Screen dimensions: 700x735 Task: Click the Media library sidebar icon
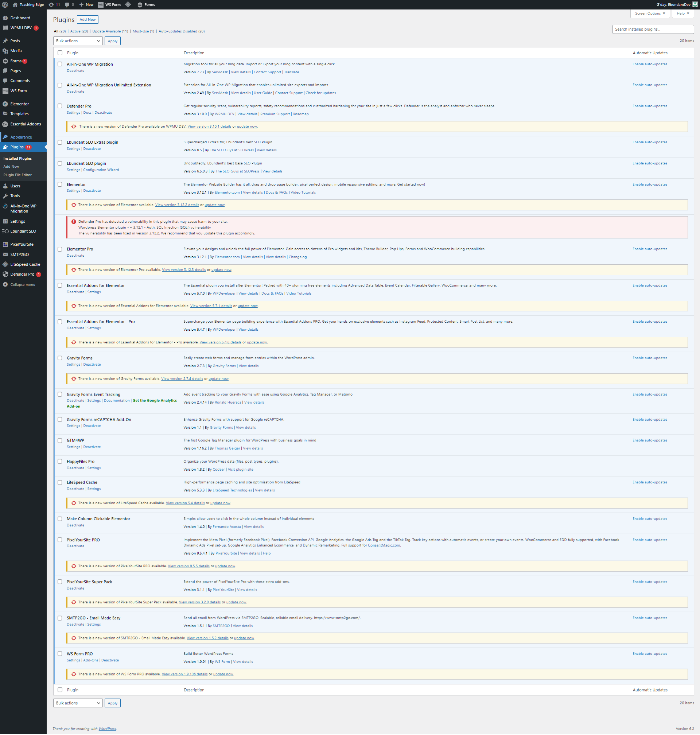5,51
